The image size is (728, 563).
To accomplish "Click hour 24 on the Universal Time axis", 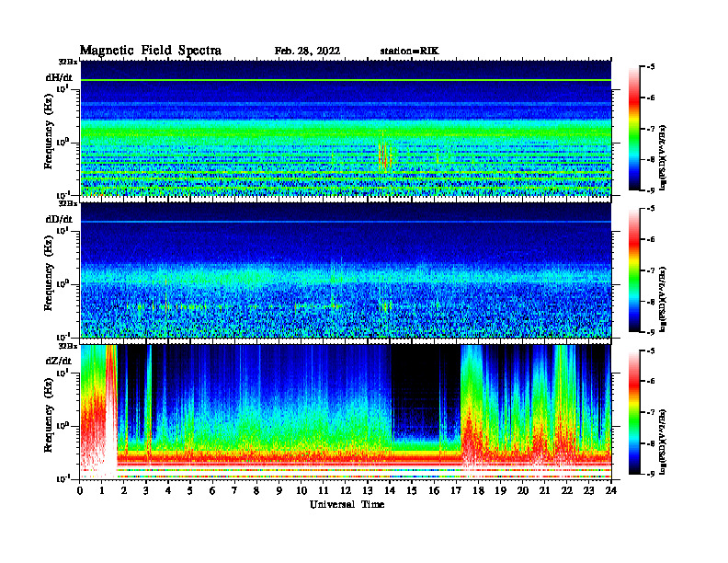I will click(611, 491).
